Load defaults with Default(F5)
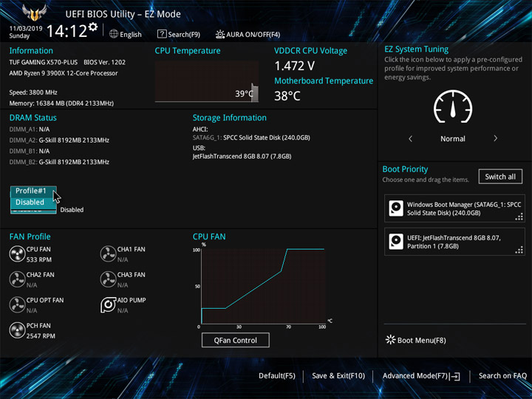The height and width of the screenshot is (399, 532). tap(277, 376)
